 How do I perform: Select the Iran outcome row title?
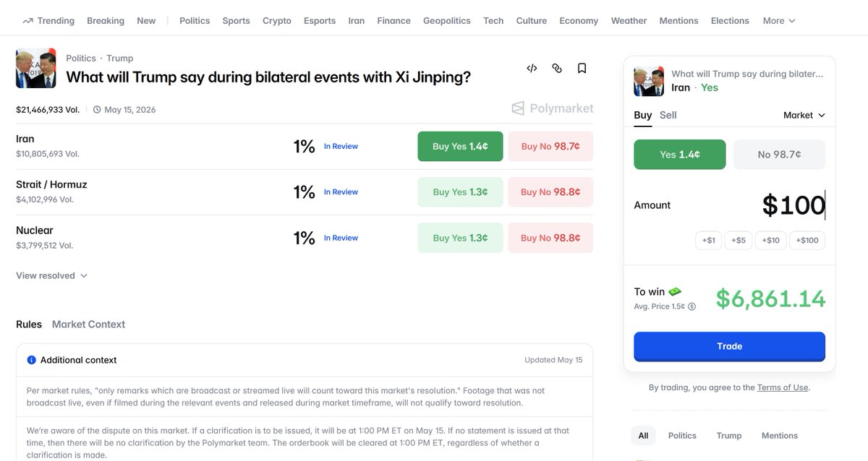click(25, 139)
